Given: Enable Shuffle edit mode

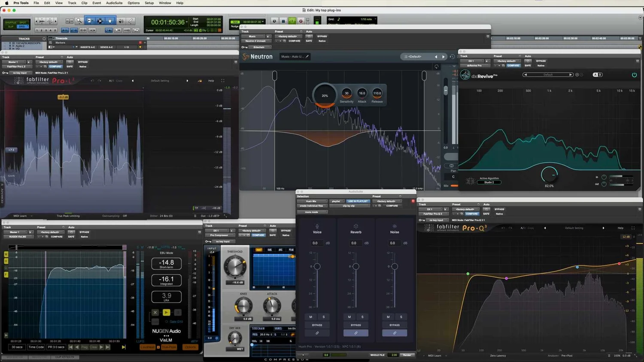Looking at the screenshot, I should 10,22.
